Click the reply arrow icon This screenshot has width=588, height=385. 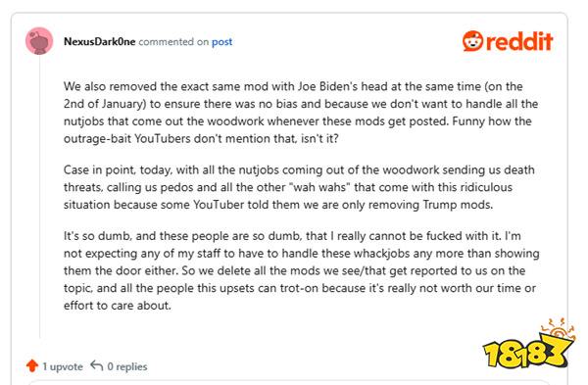(97, 365)
